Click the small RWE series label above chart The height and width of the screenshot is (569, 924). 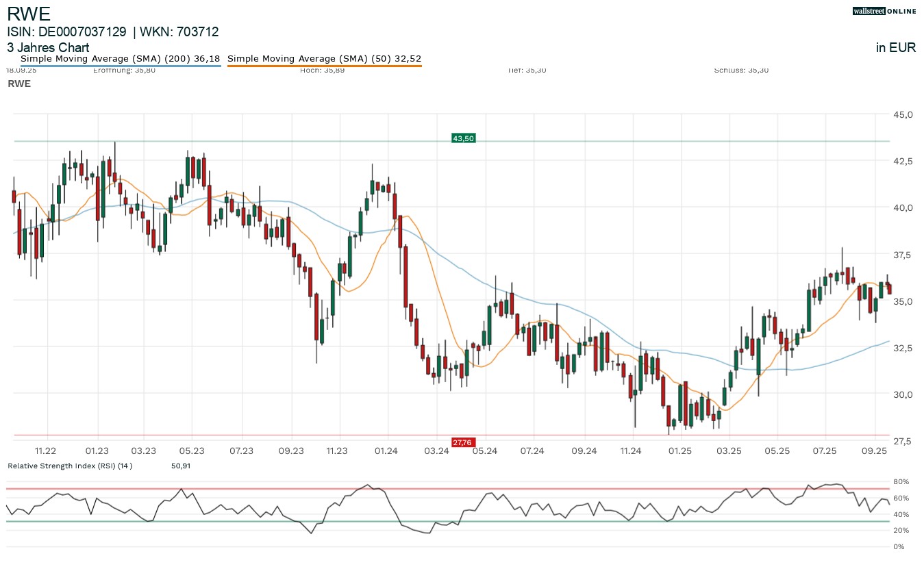pyautogui.click(x=19, y=83)
